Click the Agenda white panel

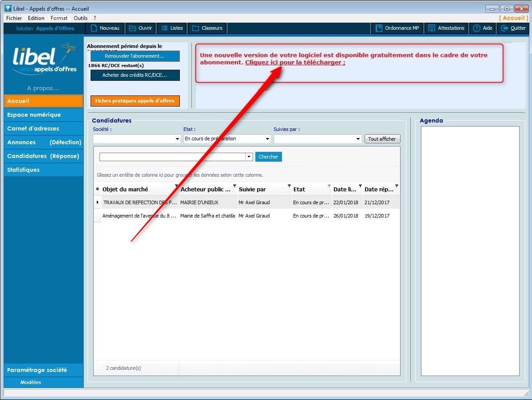click(x=470, y=251)
